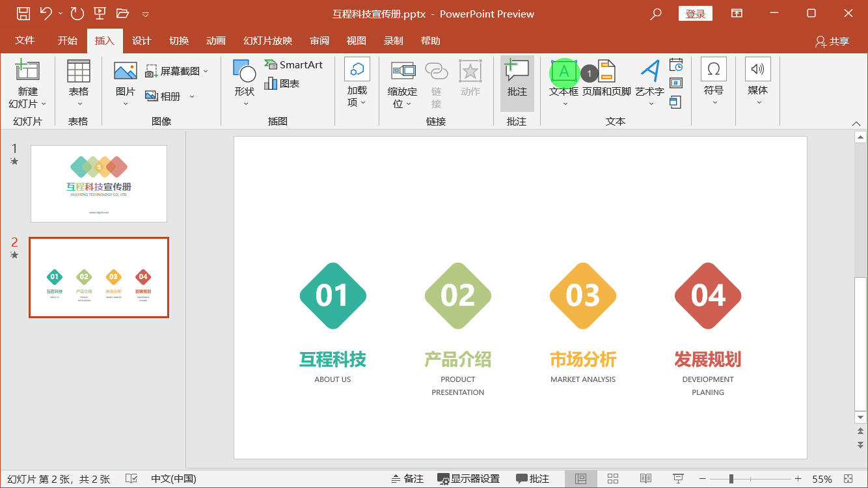The height and width of the screenshot is (488, 868).
Task: Click the Undo arrow icon
Action: (x=46, y=13)
